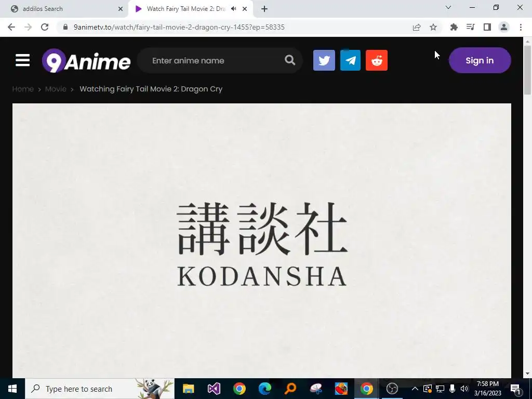Go forward using the forward arrow
Screen dimensions: 532x399
[28, 27]
